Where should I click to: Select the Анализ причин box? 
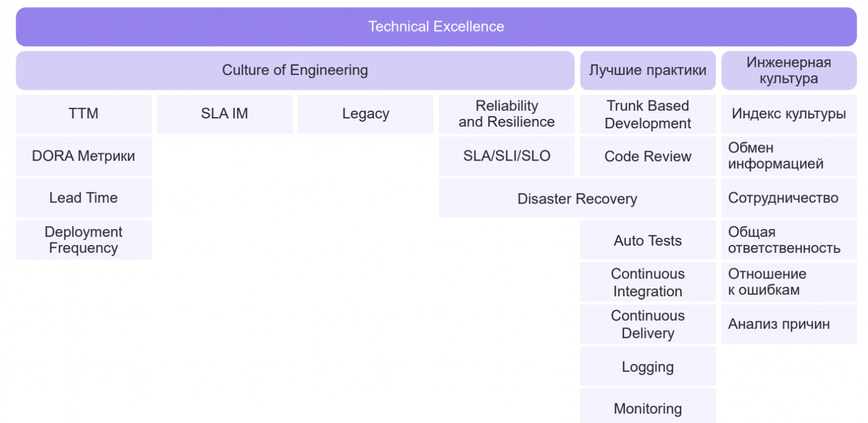(x=788, y=324)
